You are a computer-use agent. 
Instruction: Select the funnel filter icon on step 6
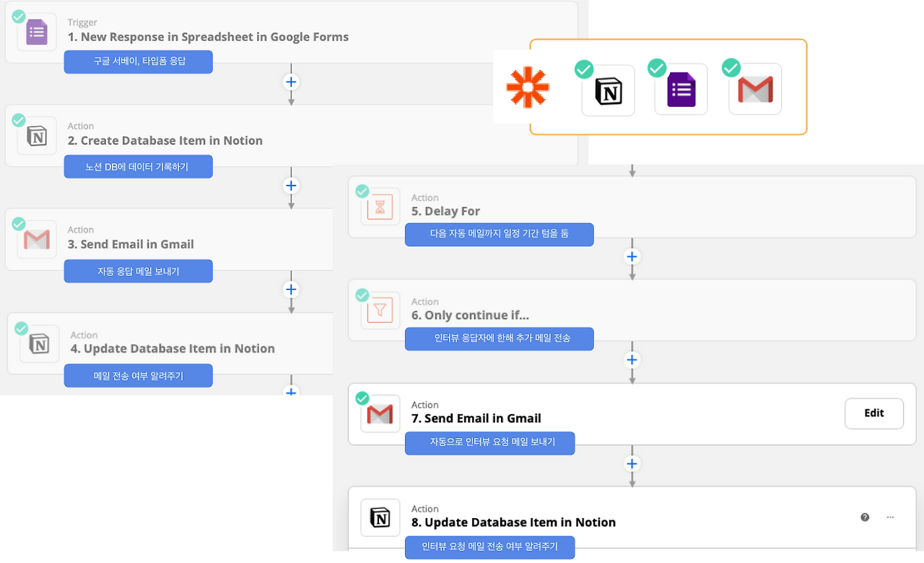380,311
